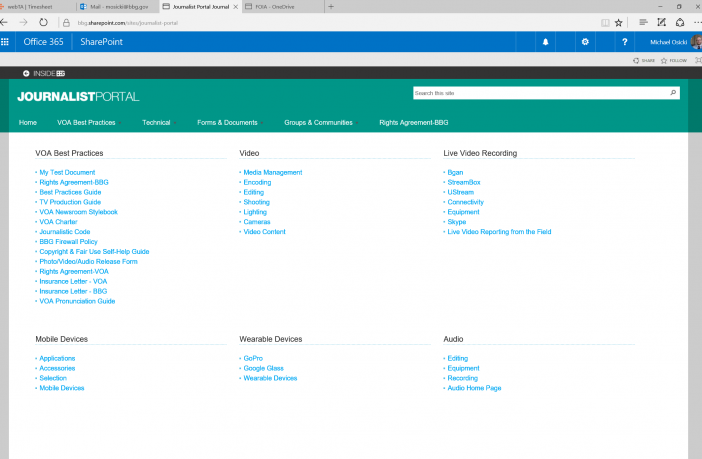Open VOA Newsroom Stylebook link
This screenshot has width=702, height=459.
78,212
